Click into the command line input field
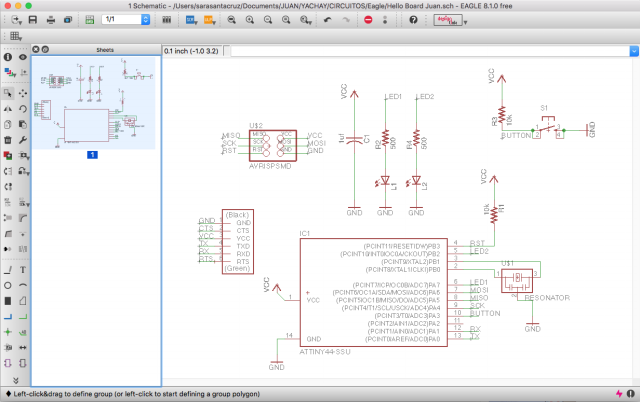 click(430, 51)
